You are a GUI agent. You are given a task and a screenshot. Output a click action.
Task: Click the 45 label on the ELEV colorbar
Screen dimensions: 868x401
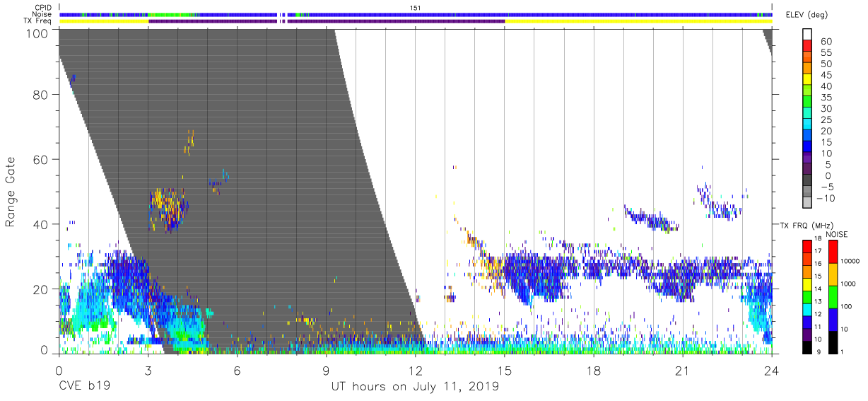(826, 75)
